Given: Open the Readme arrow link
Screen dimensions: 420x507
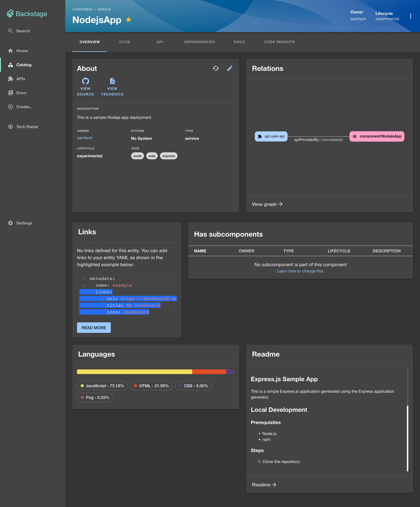Looking at the screenshot, I should [x=264, y=485].
